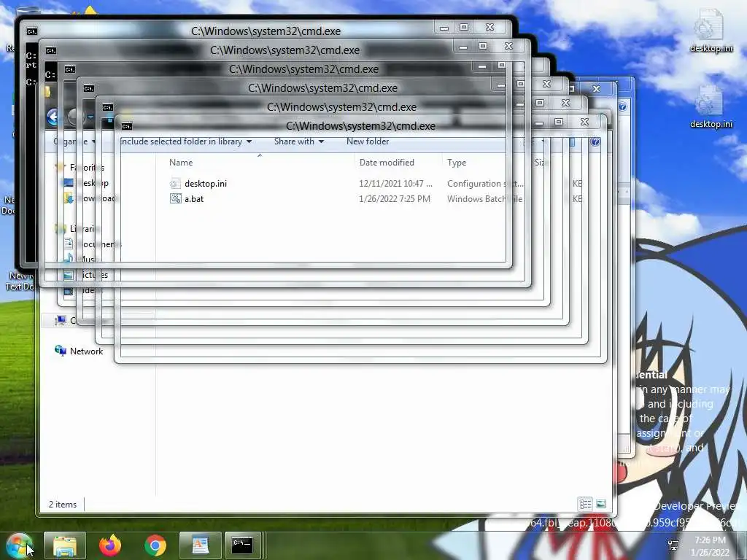Click the '2 items' status bar text
The width and height of the screenshot is (747, 560).
[x=63, y=505]
